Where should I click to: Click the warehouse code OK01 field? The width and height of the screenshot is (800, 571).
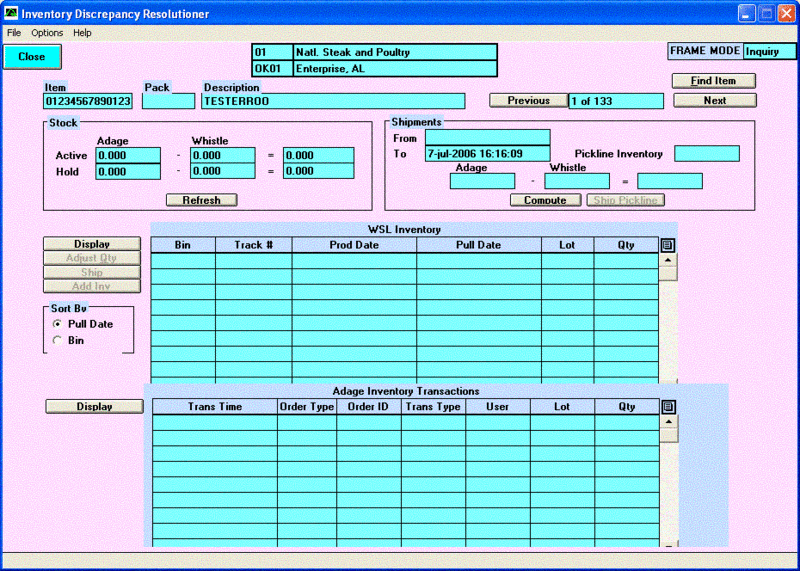(x=272, y=68)
